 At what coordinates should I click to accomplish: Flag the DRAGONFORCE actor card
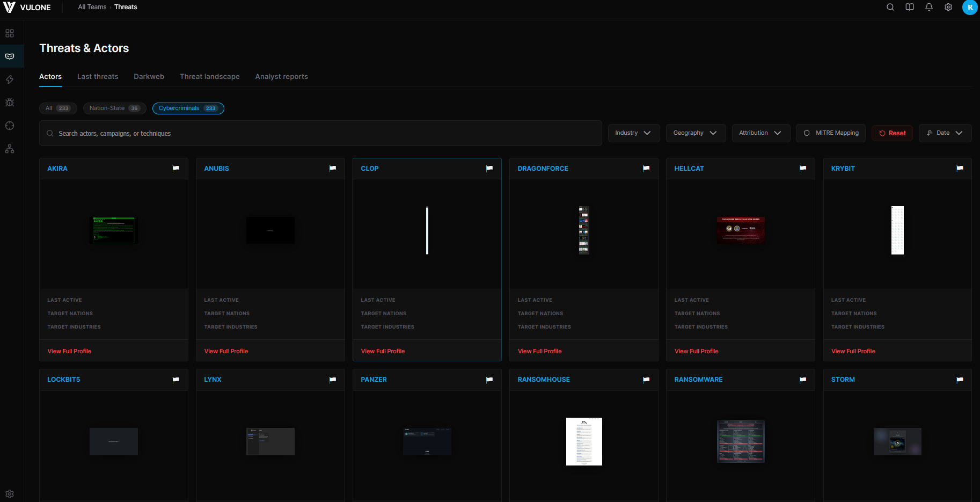click(646, 169)
